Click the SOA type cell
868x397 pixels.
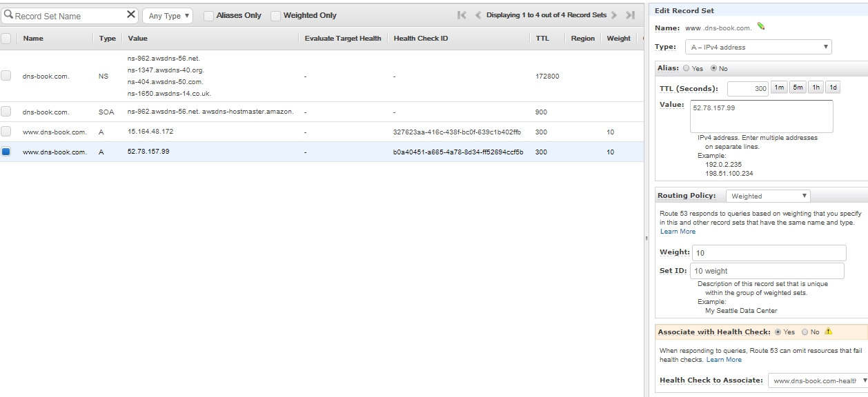coord(106,112)
